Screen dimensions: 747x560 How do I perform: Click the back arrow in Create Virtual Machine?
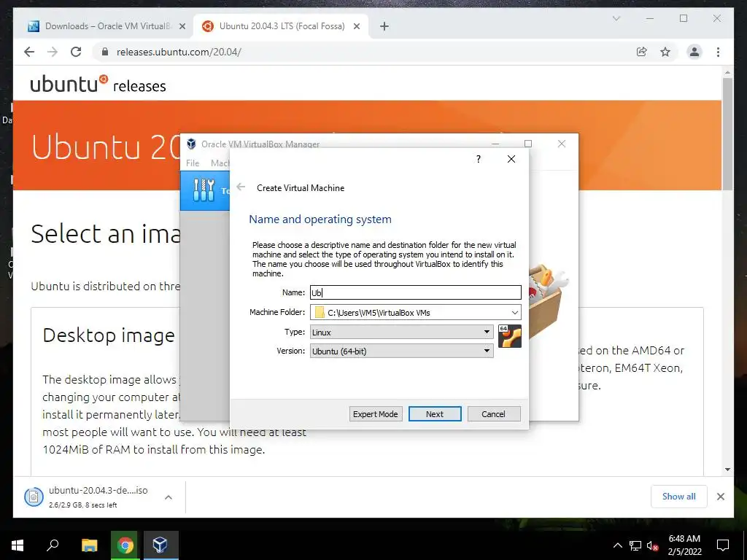[x=241, y=187]
